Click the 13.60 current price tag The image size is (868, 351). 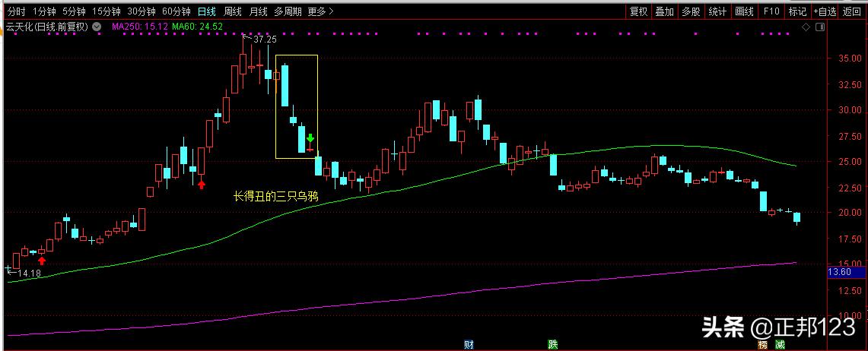coord(838,272)
